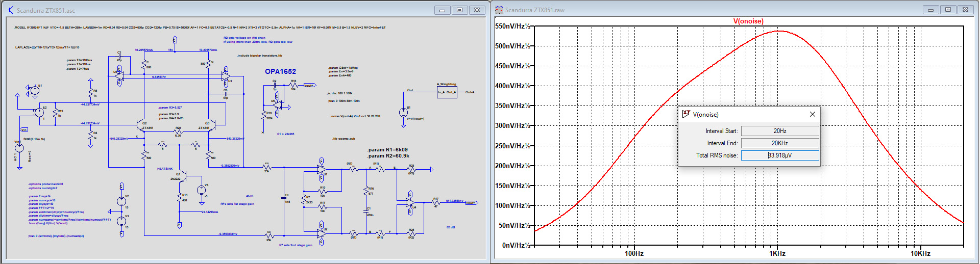
Task: Select the LAPLACE expression text
Action: pos(47,47)
